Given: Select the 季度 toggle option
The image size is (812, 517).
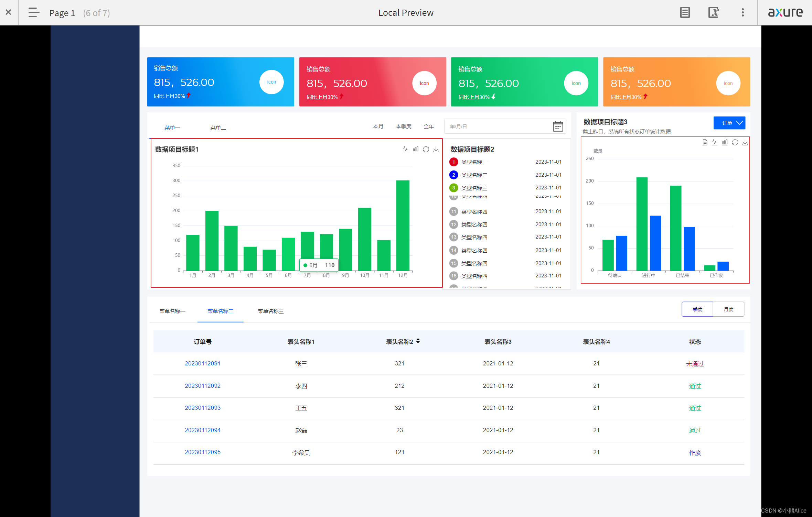Looking at the screenshot, I should click(x=697, y=309).
